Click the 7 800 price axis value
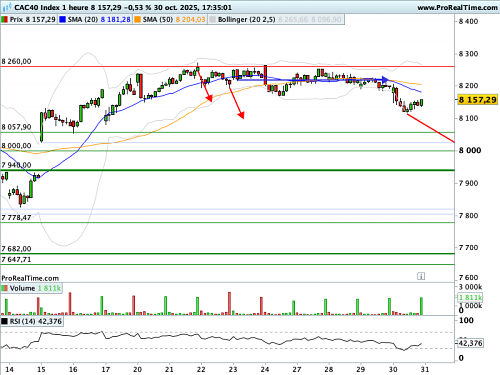This screenshot has height=375, width=500. point(468,215)
